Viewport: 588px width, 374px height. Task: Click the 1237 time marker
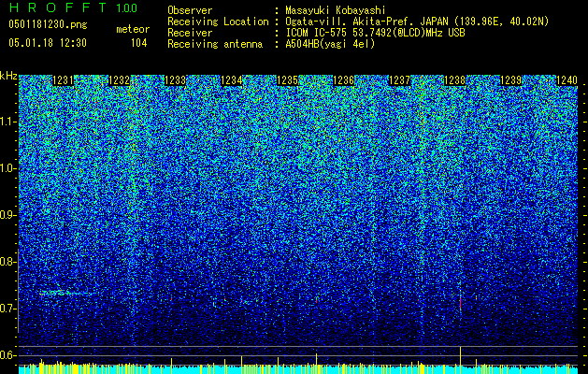pyautogui.click(x=400, y=80)
